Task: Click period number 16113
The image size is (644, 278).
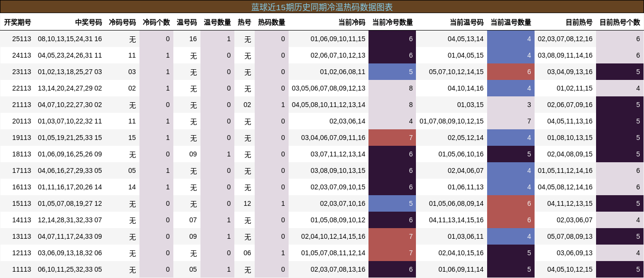Action: 22,187
